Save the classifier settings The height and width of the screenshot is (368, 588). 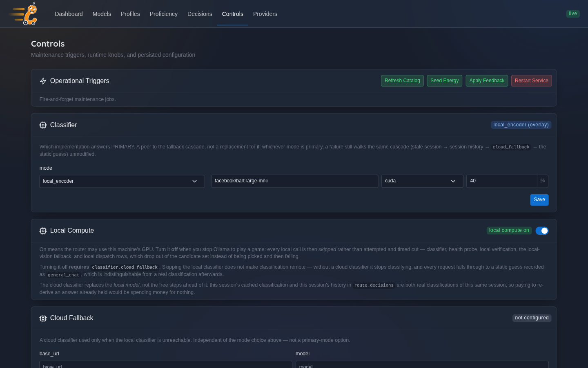point(539,200)
